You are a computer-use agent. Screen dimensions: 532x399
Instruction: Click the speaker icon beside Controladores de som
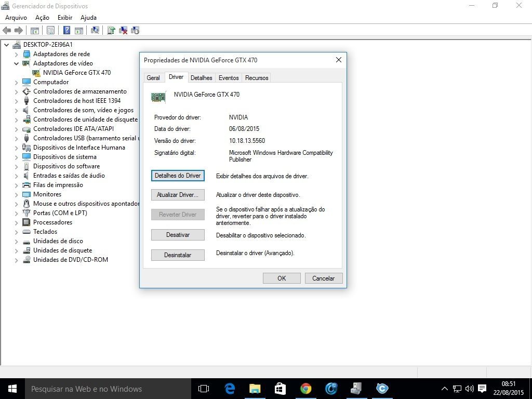click(x=26, y=110)
